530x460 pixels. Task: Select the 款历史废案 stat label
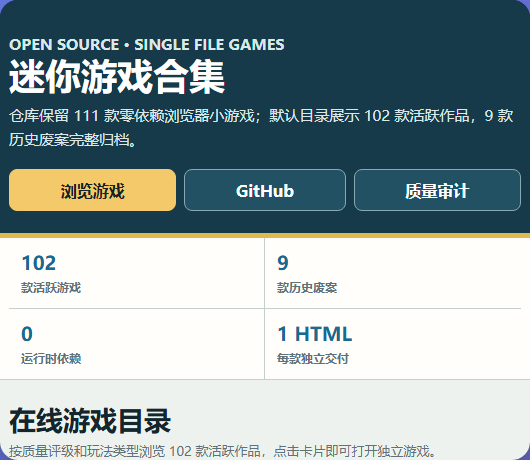pyautogui.click(x=307, y=288)
